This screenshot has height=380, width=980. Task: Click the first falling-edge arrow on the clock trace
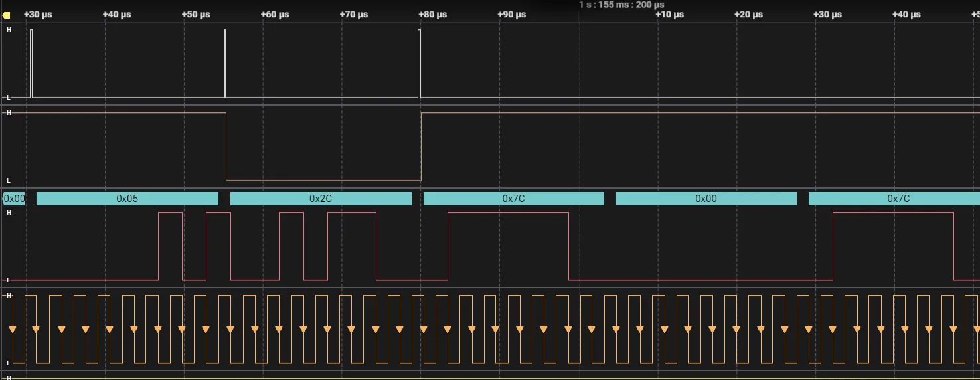(12, 330)
